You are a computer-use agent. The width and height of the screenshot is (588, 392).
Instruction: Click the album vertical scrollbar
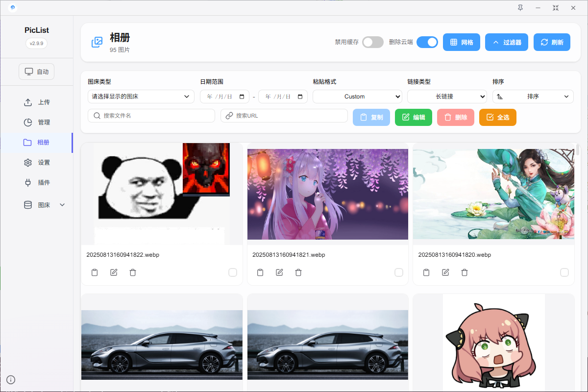(578, 150)
